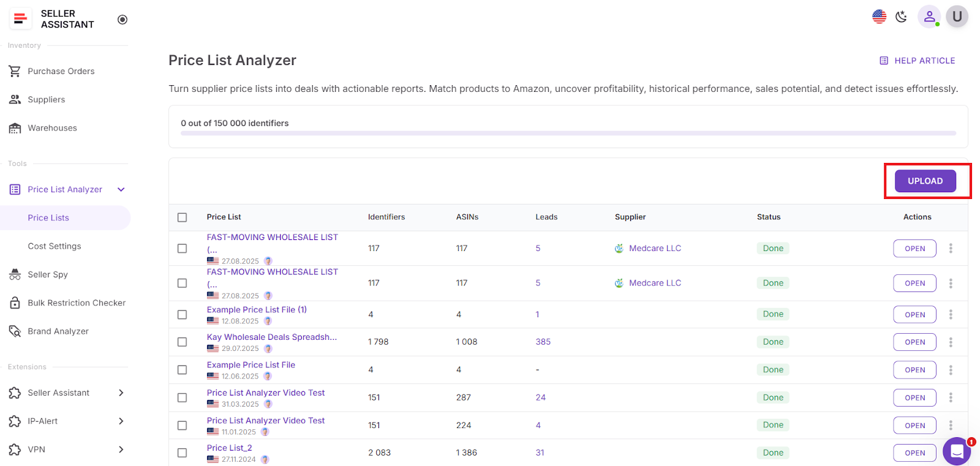Screen dimensions: 980x466
Task: Open more actions for Example Price List File 12.06.2025
Action: tap(951, 370)
